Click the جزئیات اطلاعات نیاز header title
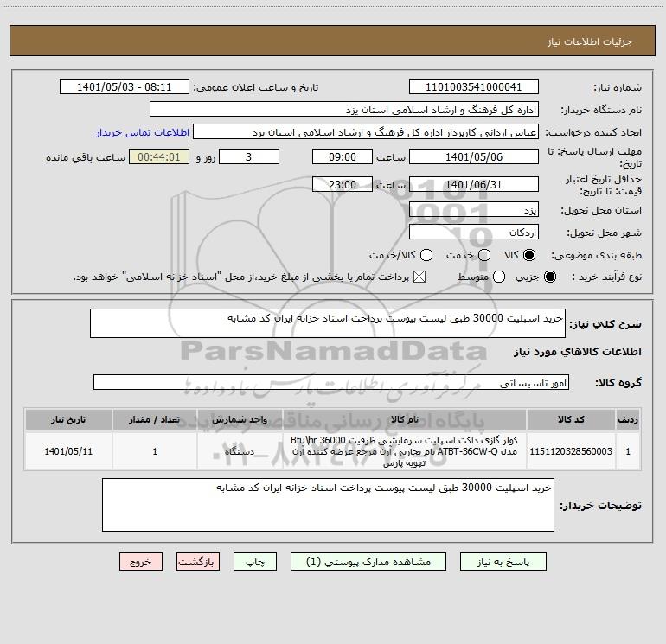This screenshot has width=666, height=644. click(x=590, y=41)
